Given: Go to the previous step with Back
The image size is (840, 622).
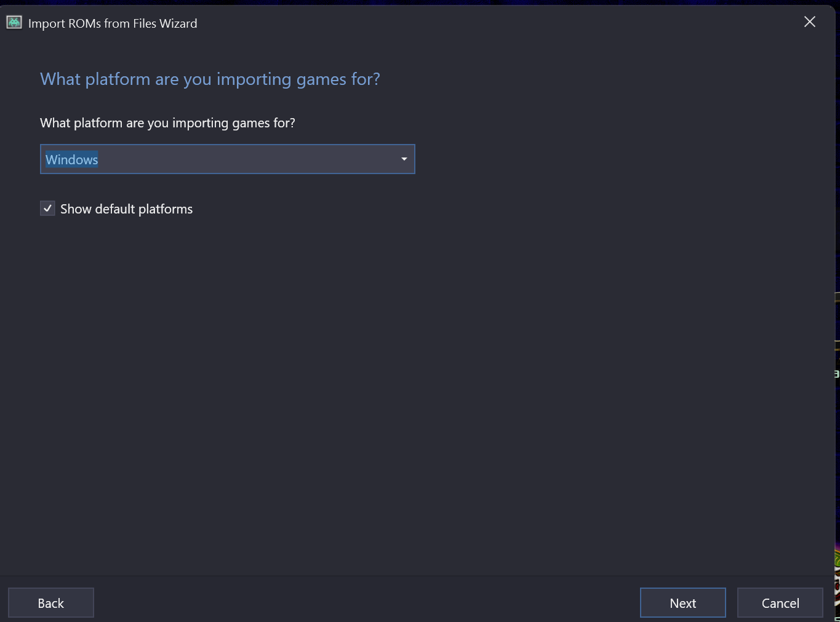Looking at the screenshot, I should click(51, 603).
